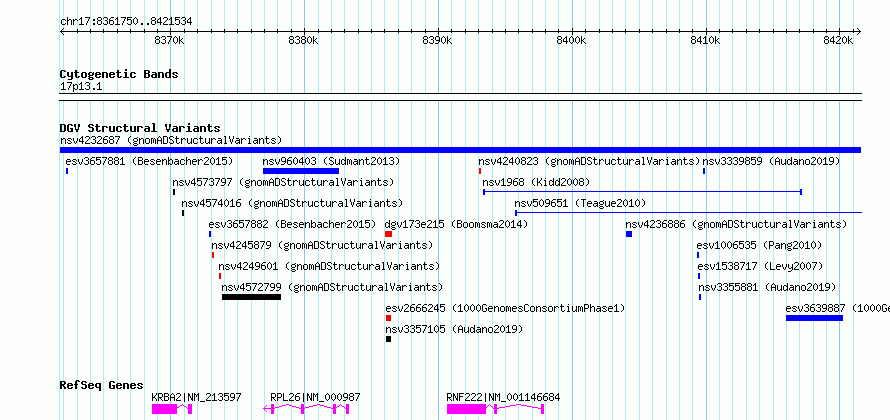Click the 8380k ruler tick label
This screenshot has height=420, width=890.
(x=304, y=40)
